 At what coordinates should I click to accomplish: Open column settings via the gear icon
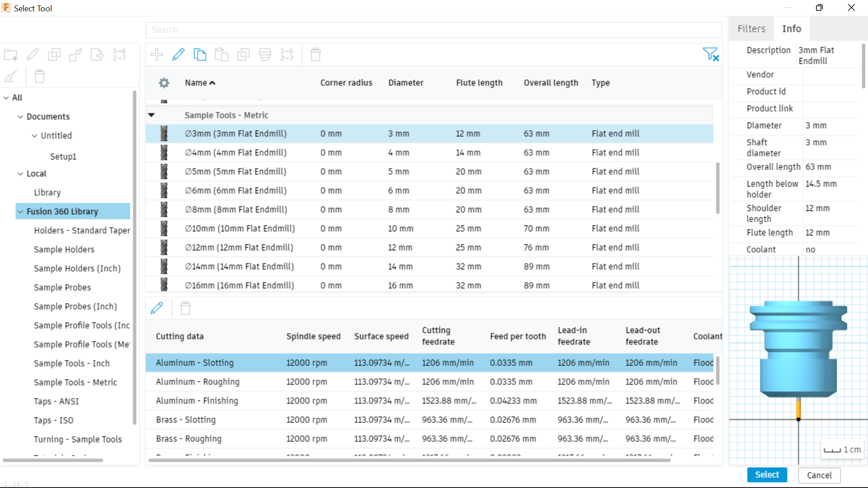pos(164,83)
